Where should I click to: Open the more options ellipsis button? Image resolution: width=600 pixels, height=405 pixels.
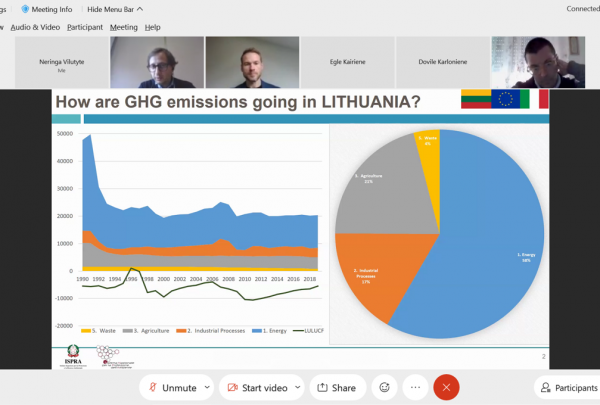pos(415,387)
